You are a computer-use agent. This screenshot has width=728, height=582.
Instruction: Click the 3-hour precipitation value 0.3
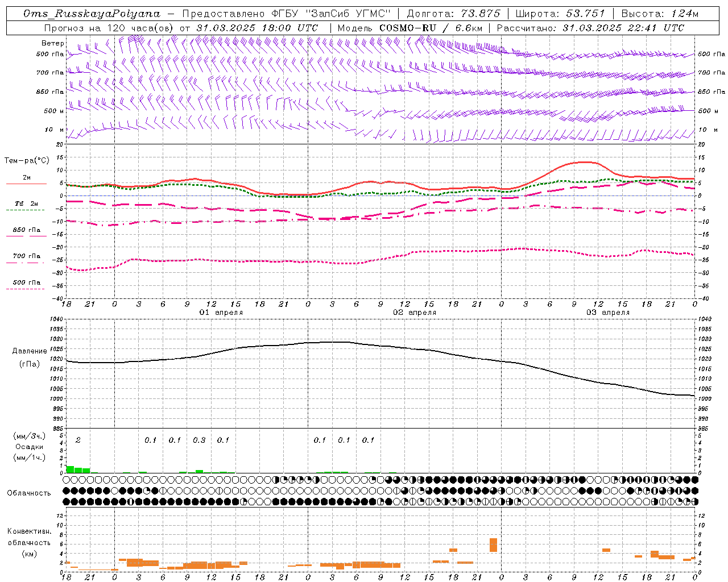click(199, 440)
